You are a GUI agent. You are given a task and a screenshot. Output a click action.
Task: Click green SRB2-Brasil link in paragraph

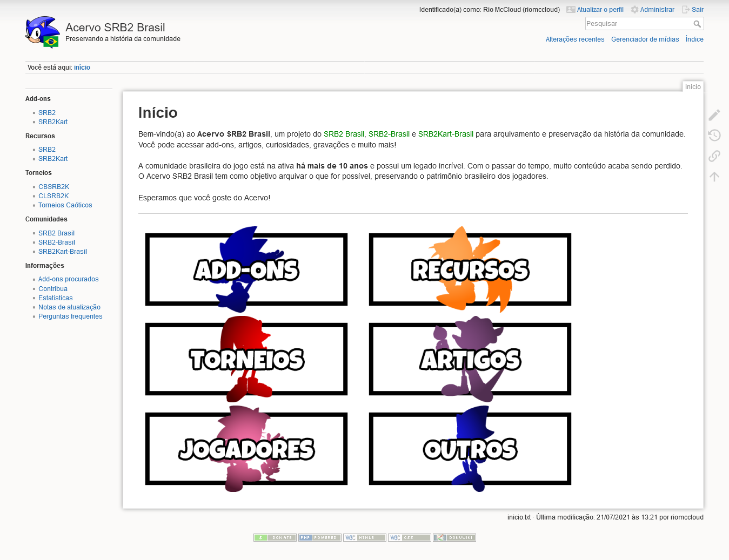pos(389,134)
